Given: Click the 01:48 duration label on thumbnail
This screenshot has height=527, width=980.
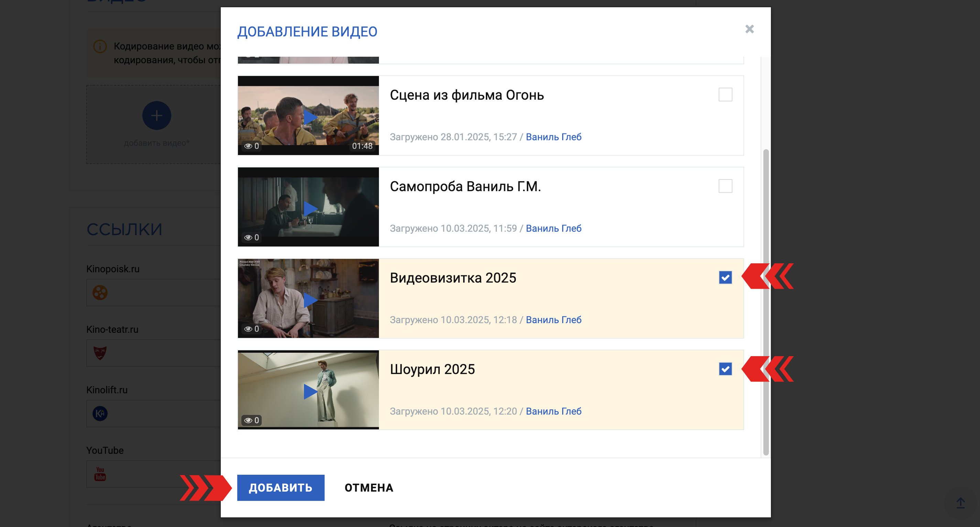Looking at the screenshot, I should coord(362,146).
